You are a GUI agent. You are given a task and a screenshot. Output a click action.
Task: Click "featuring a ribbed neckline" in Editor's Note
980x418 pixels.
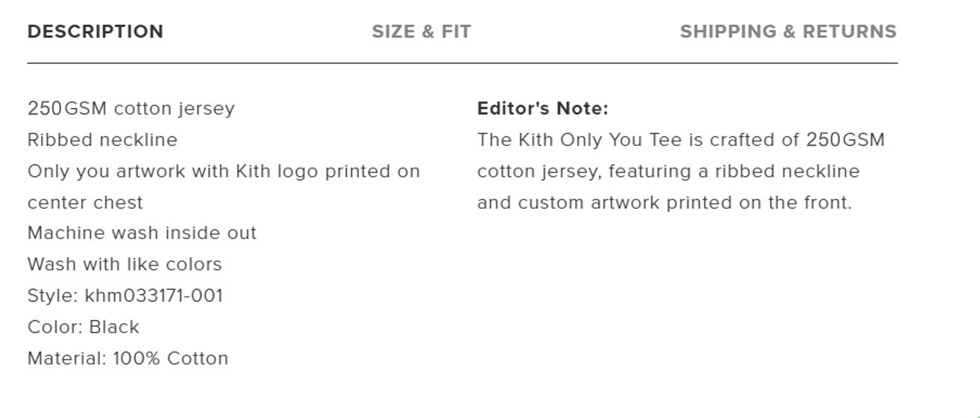(x=734, y=171)
